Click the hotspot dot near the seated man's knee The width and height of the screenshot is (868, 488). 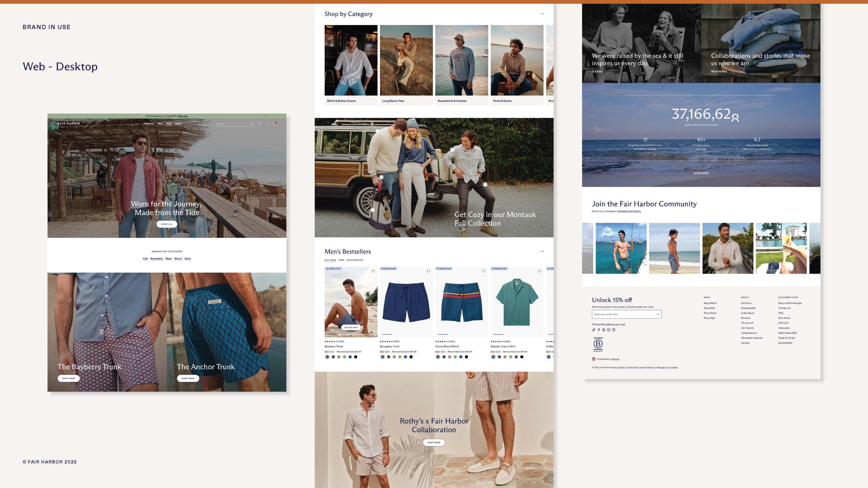(485, 185)
